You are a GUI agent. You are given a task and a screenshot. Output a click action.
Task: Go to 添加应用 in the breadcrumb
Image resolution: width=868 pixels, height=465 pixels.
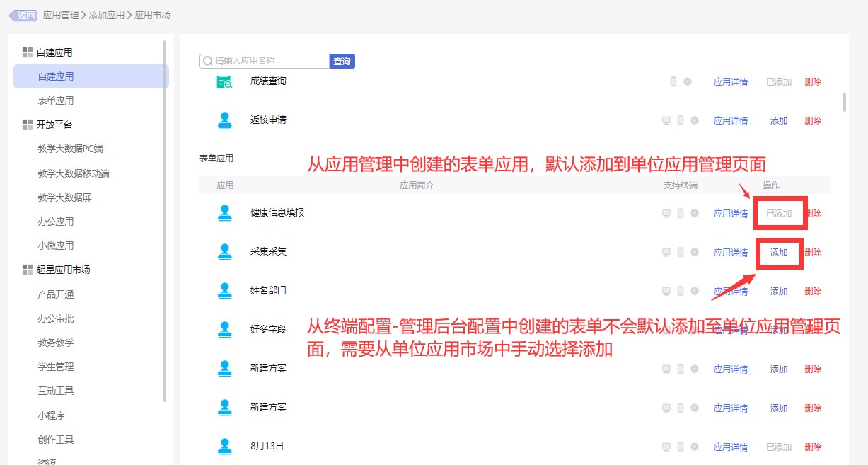pyautogui.click(x=107, y=15)
